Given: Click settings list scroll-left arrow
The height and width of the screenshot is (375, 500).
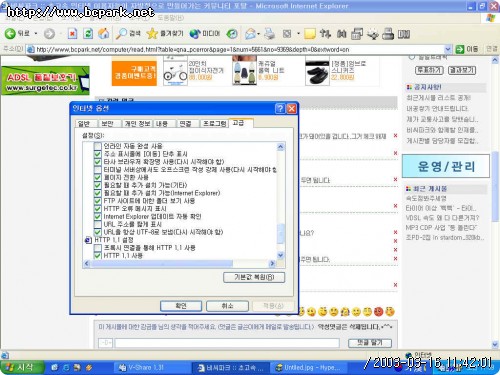Looking at the screenshot, I should [87, 264].
